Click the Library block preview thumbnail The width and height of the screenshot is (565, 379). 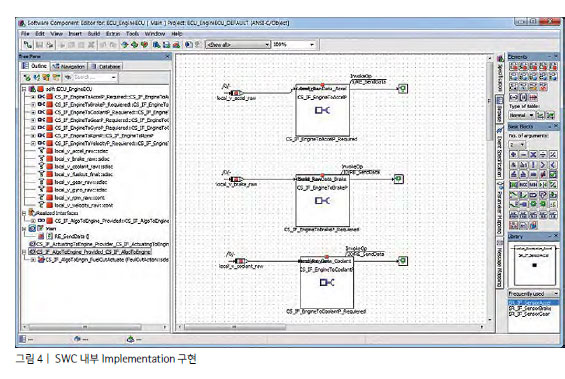coord(534,264)
